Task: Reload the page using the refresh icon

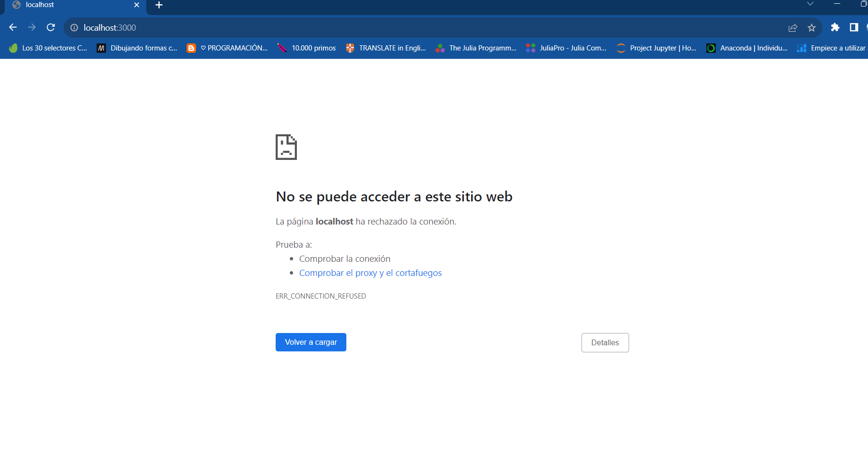Action: tap(50, 27)
